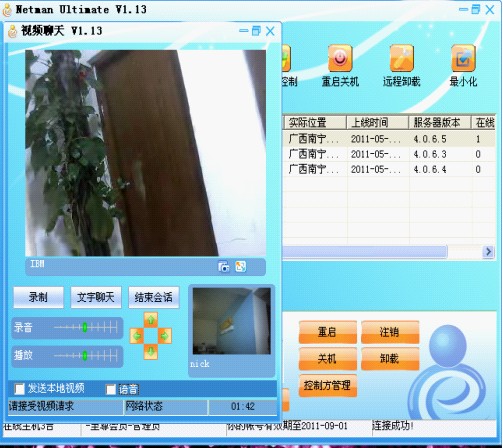Viewport: 503px width, 448px height.
Task: Click the host list horizontal scrollbar
Action: coord(364,252)
